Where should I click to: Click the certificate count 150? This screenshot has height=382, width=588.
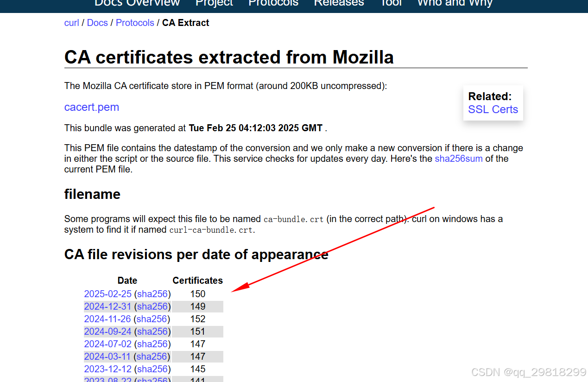coord(198,294)
